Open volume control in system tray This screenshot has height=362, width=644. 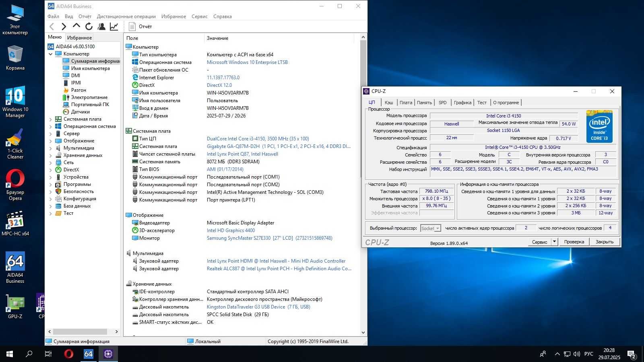coord(577,354)
